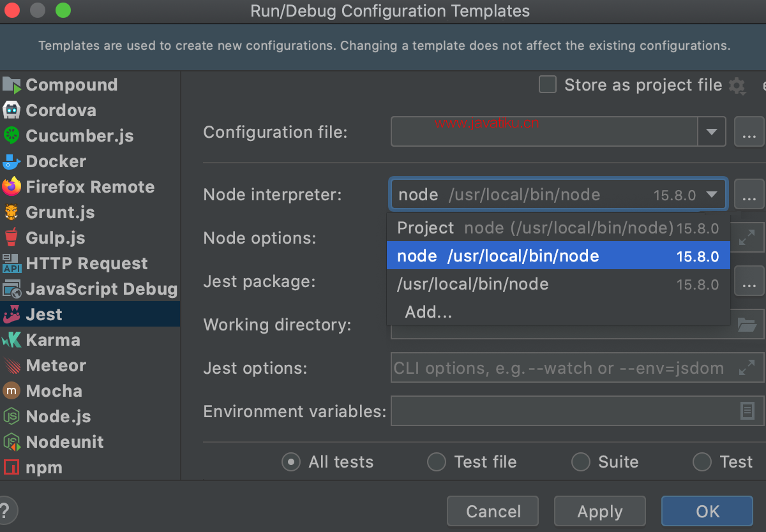Click the Karma icon
This screenshot has width=766, height=532.
[11, 340]
